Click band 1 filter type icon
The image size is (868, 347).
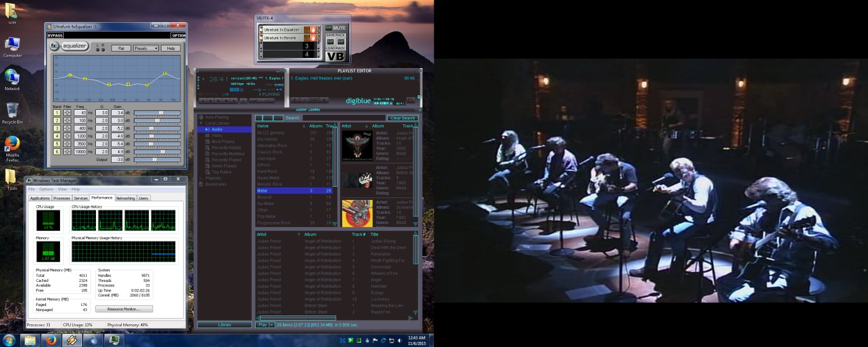click(67, 113)
